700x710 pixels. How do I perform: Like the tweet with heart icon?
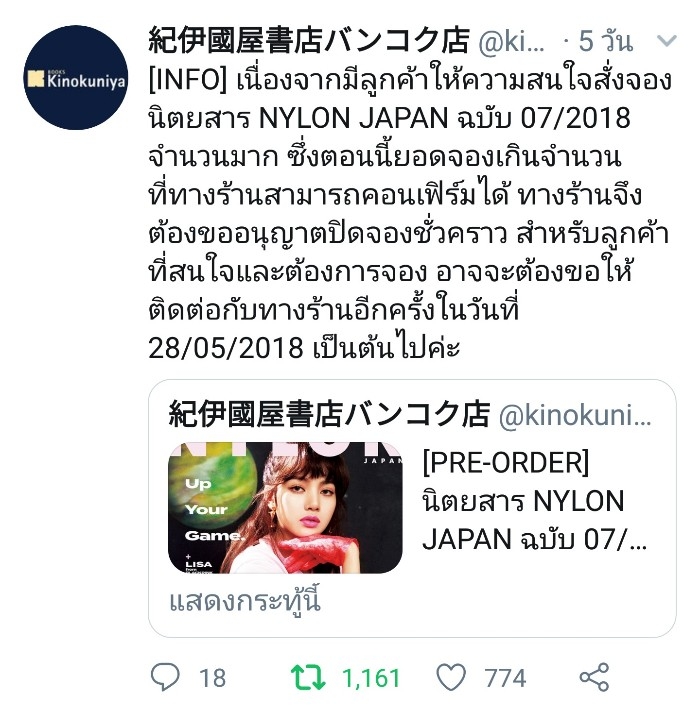[451, 677]
